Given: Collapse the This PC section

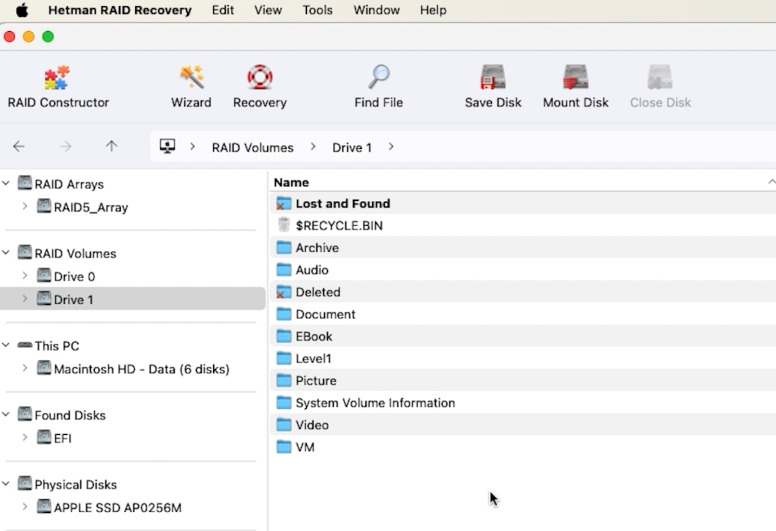Looking at the screenshot, I should click(6, 345).
